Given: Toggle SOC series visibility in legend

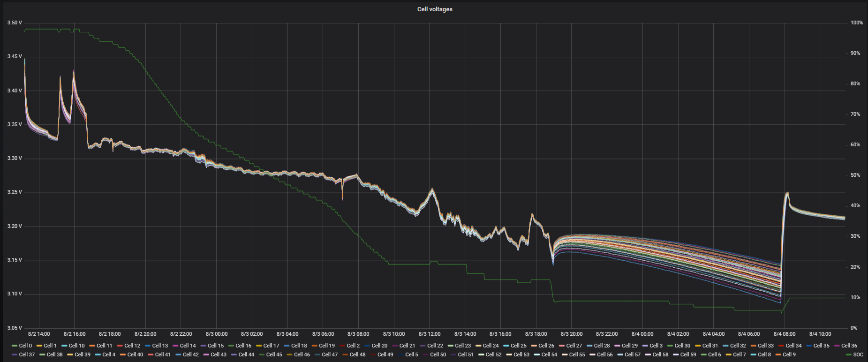Looking at the screenshot, I should coord(858,354).
